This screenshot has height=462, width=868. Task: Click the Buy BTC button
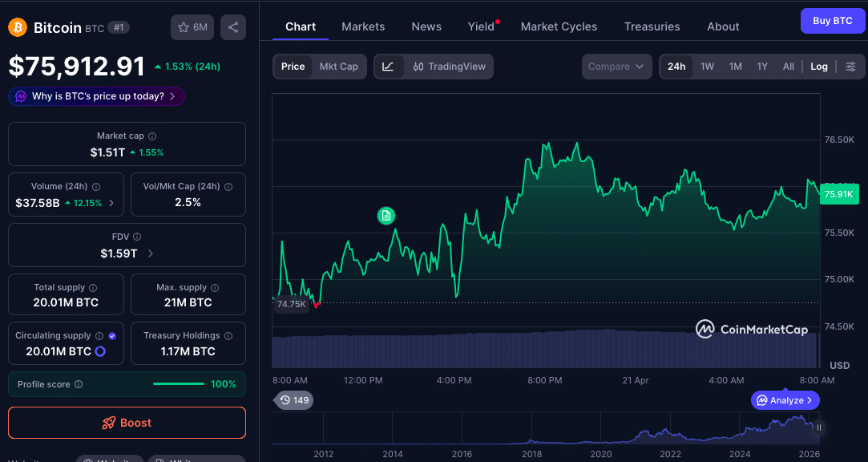pyautogui.click(x=832, y=20)
